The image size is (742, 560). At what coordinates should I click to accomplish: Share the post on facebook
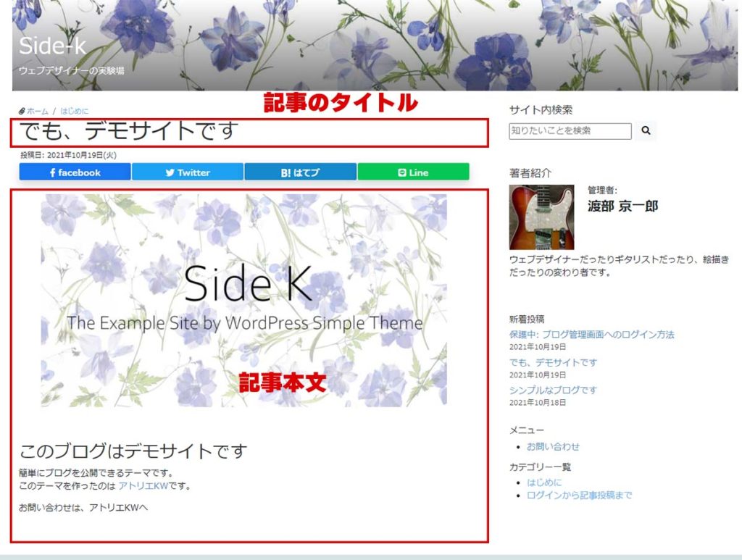coord(75,172)
